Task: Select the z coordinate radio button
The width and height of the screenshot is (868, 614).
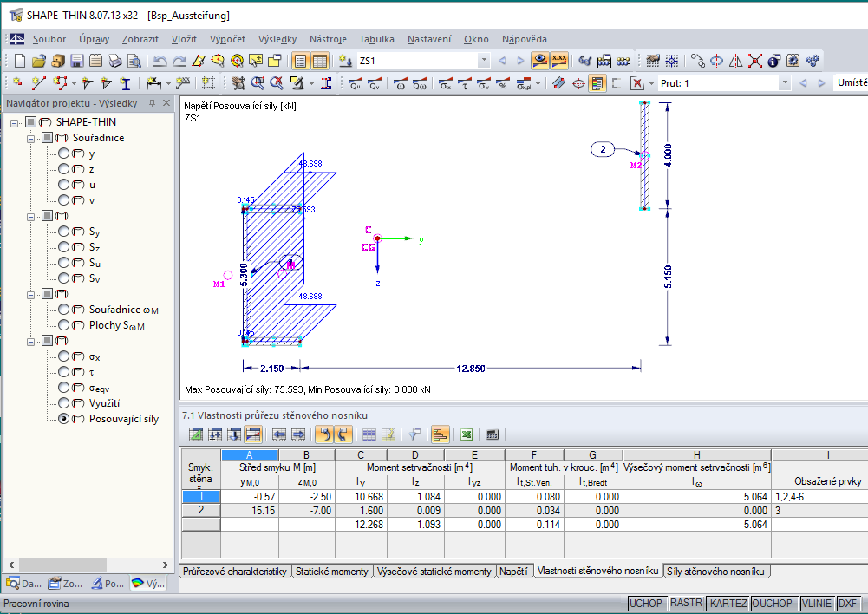Action: click(x=63, y=169)
